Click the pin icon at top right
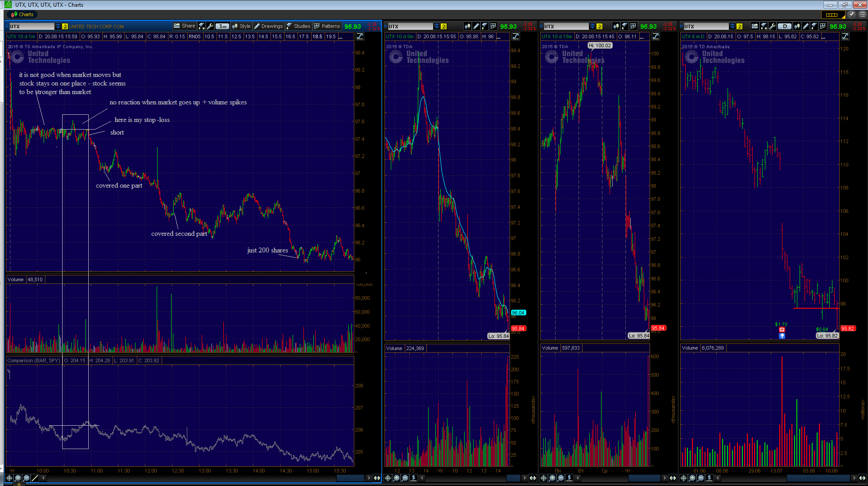This screenshot has height=486, width=868. (x=852, y=14)
